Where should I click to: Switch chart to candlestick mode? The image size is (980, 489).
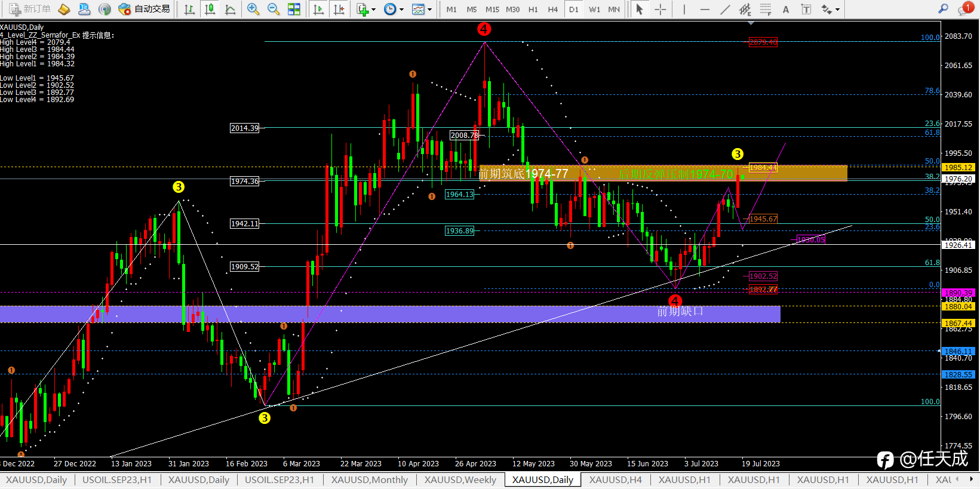(210, 9)
